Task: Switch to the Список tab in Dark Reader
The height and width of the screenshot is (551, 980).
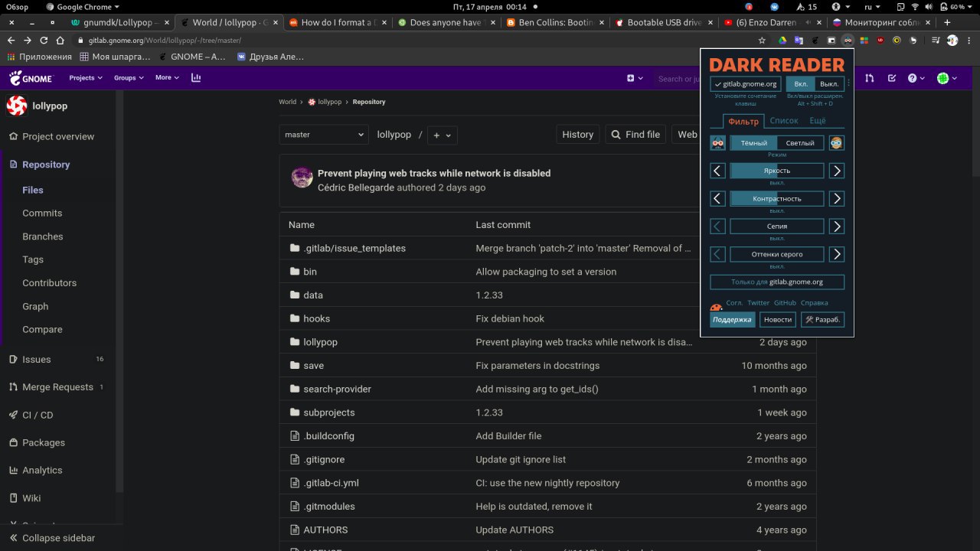Action: click(x=784, y=121)
